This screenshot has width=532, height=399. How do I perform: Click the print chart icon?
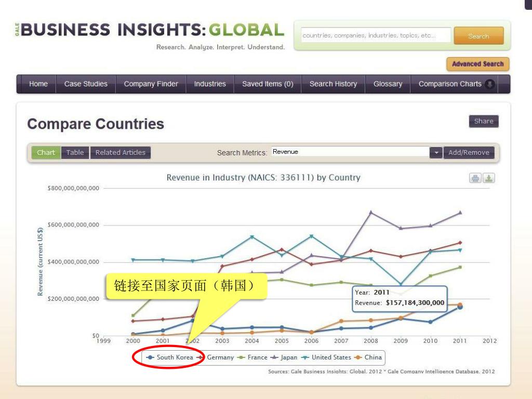pos(475,178)
